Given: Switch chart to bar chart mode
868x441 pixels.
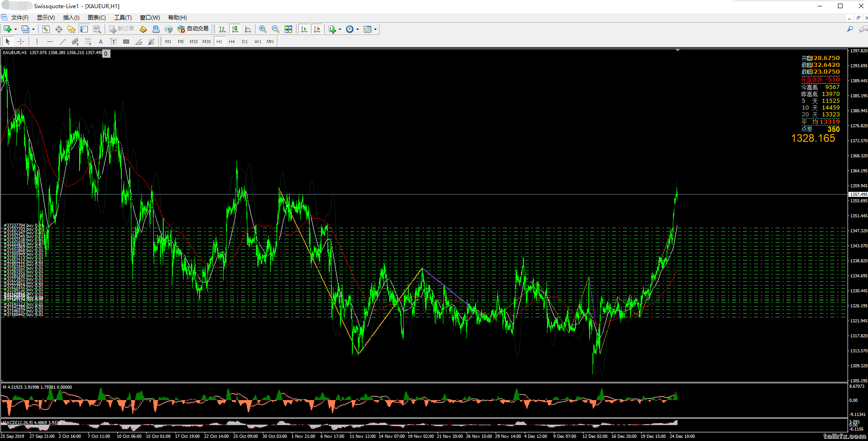Looking at the screenshot, I should (222, 29).
